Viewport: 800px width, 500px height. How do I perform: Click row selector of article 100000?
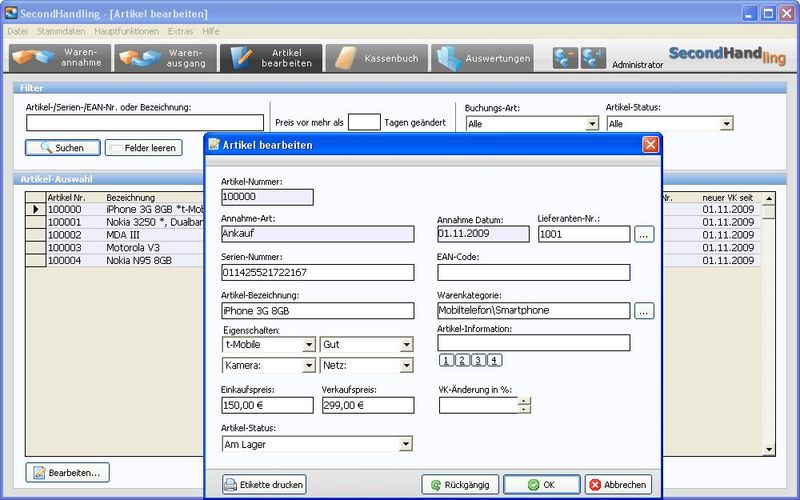click(x=36, y=209)
